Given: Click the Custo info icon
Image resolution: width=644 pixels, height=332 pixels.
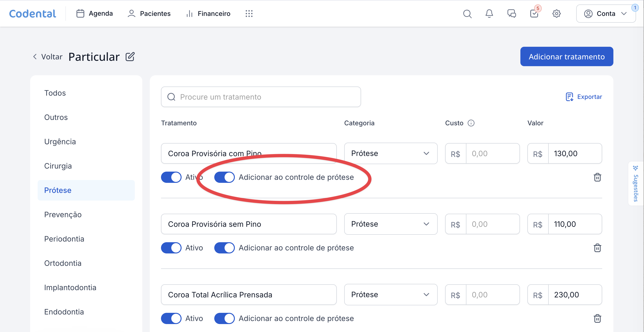Looking at the screenshot, I should (x=471, y=123).
